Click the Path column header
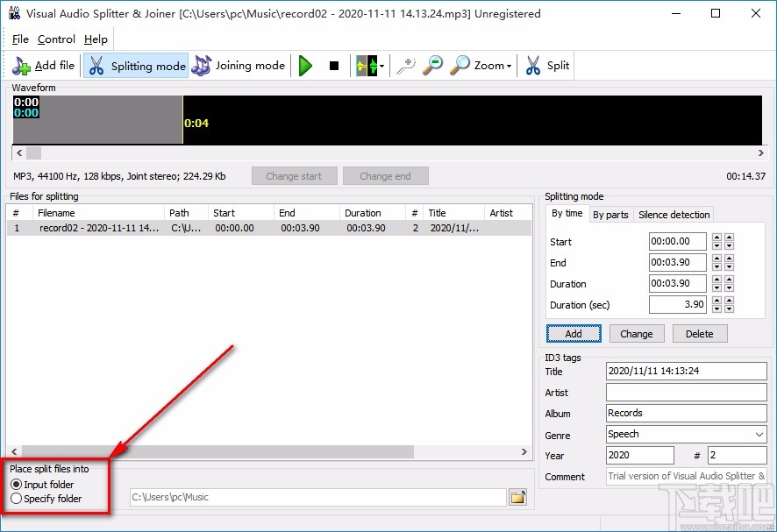The image size is (777, 532). coord(186,213)
